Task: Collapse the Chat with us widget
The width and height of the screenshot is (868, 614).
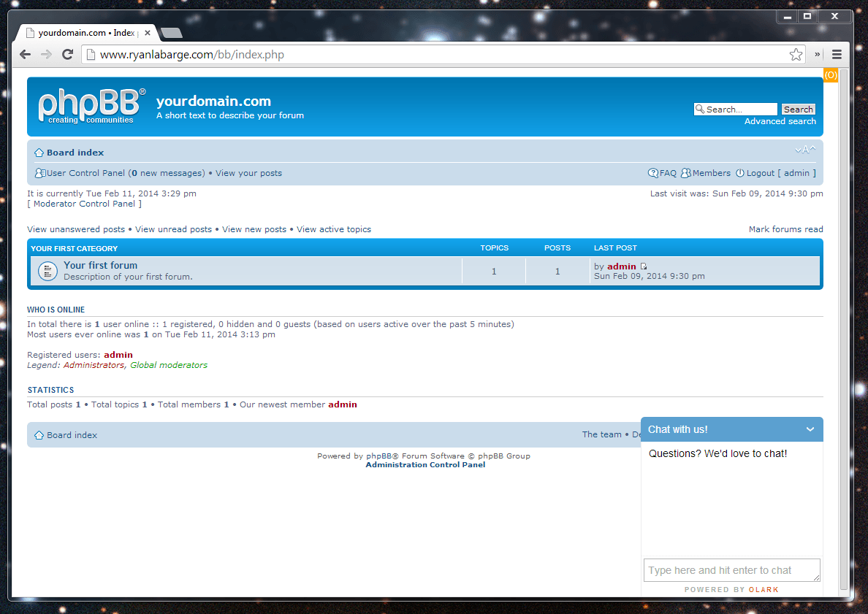Action: tap(810, 429)
